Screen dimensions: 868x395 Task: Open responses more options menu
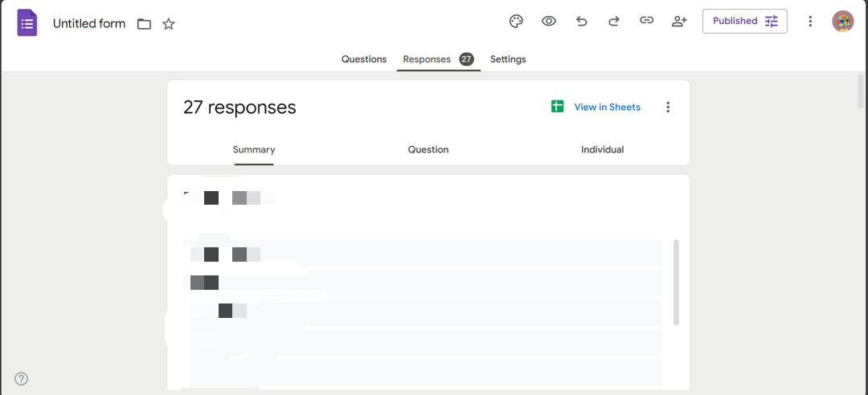(668, 107)
